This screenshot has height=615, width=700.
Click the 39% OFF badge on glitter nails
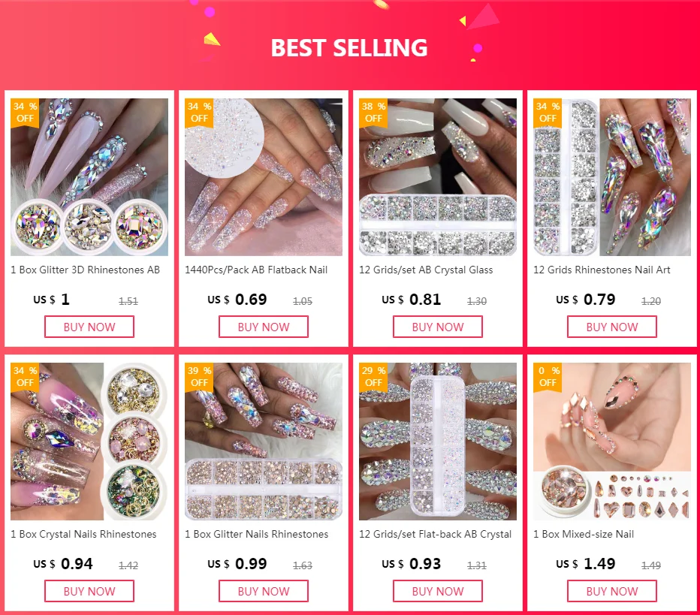point(199,377)
